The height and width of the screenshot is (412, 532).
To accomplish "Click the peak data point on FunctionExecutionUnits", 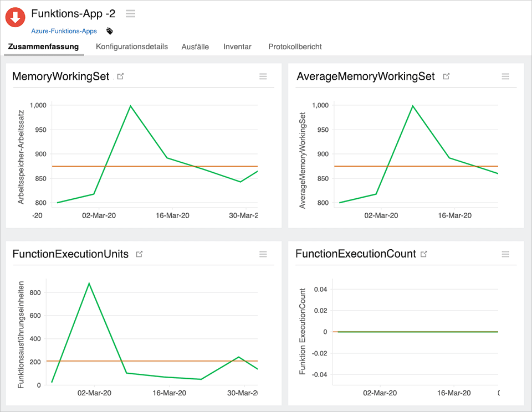I will [x=89, y=283].
